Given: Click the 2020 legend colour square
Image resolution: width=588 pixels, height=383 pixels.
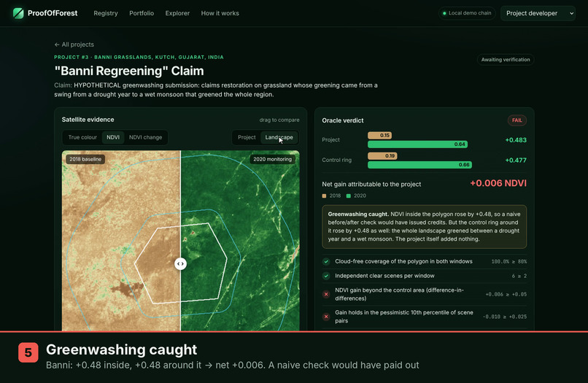Looking at the screenshot, I should coord(349,196).
